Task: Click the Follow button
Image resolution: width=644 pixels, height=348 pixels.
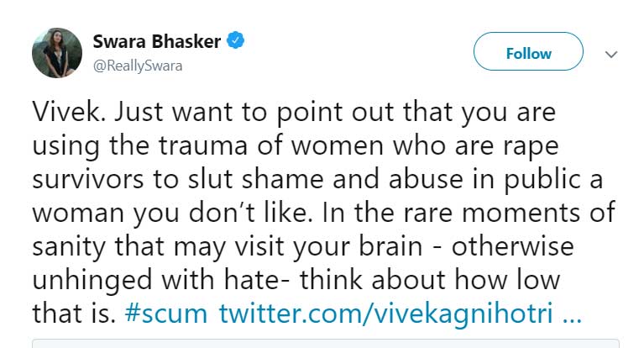Action: coord(528,53)
